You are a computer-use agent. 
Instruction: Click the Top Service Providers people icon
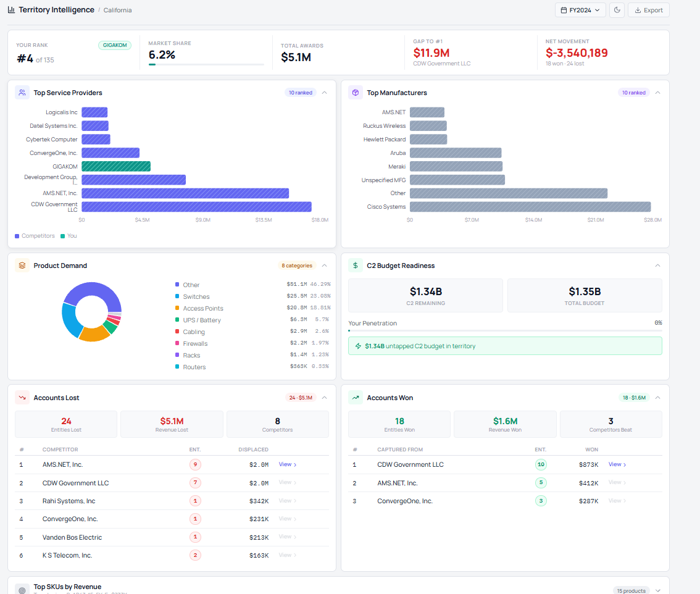pyautogui.click(x=22, y=93)
